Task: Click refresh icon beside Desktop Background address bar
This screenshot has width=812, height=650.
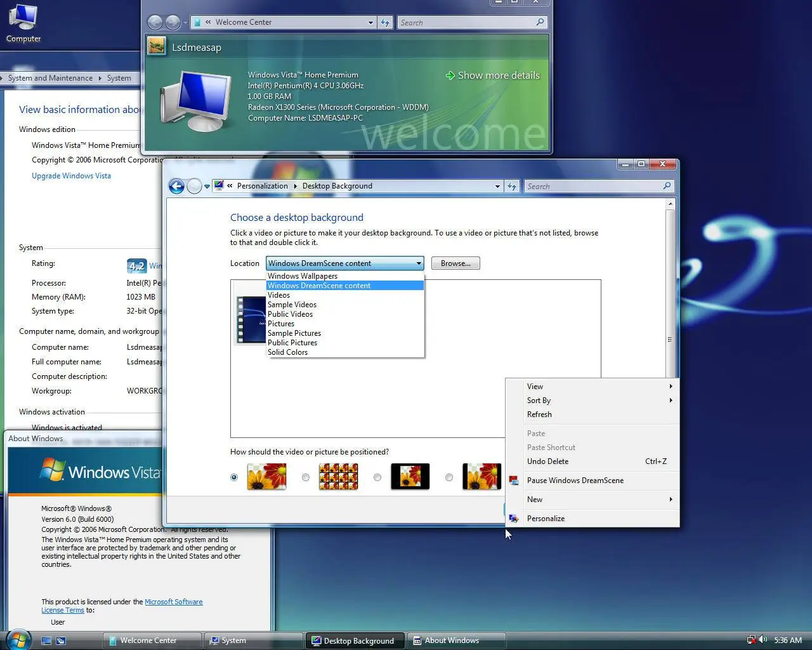Action: (x=512, y=186)
